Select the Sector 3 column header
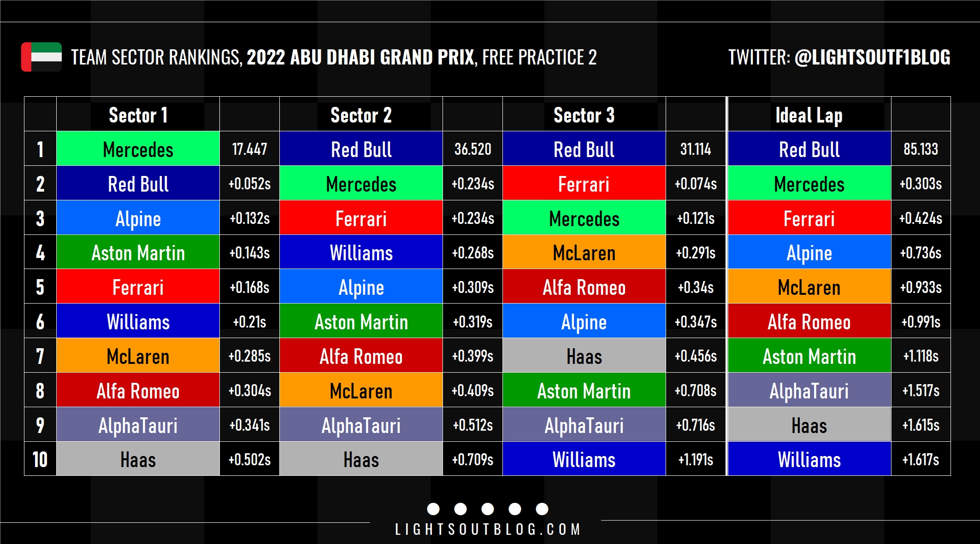980x544 pixels. pos(584,115)
